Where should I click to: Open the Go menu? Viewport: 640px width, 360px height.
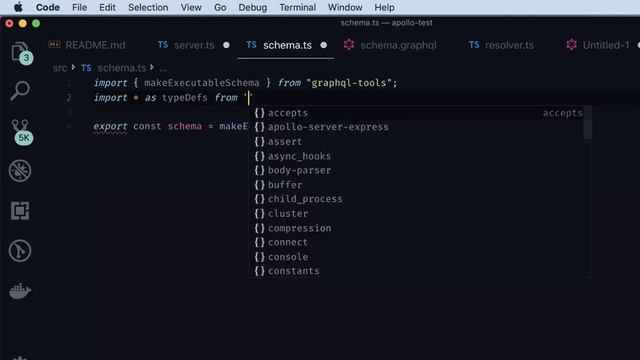(x=220, y=7)
